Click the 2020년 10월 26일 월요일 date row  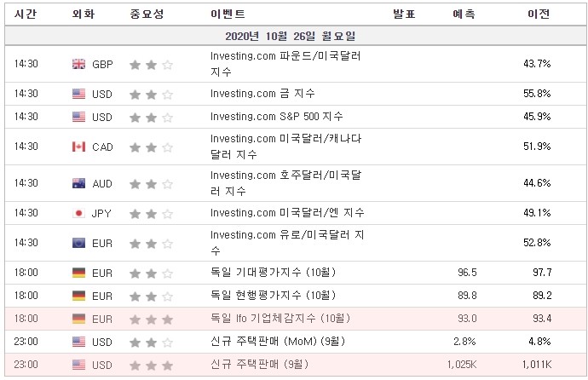(x=296, y=36)
